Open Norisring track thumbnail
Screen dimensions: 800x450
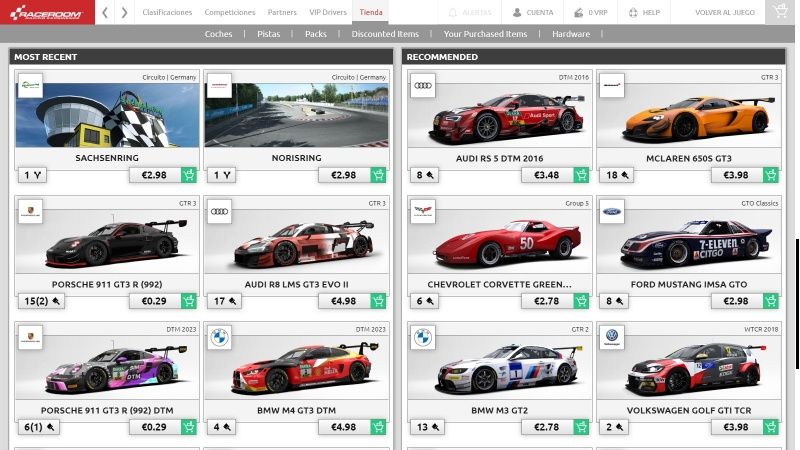pos(296,115)
